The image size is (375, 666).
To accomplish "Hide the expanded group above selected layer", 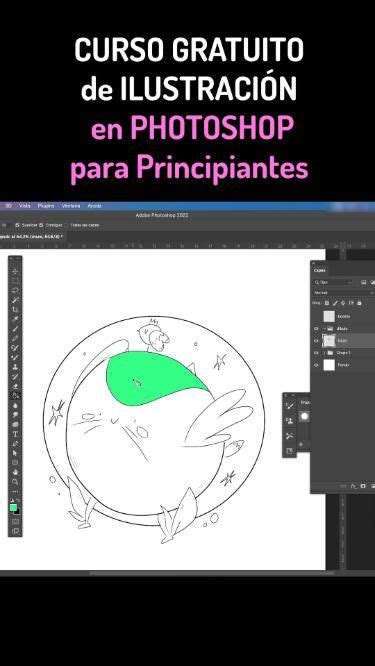I will pos(316,328).
